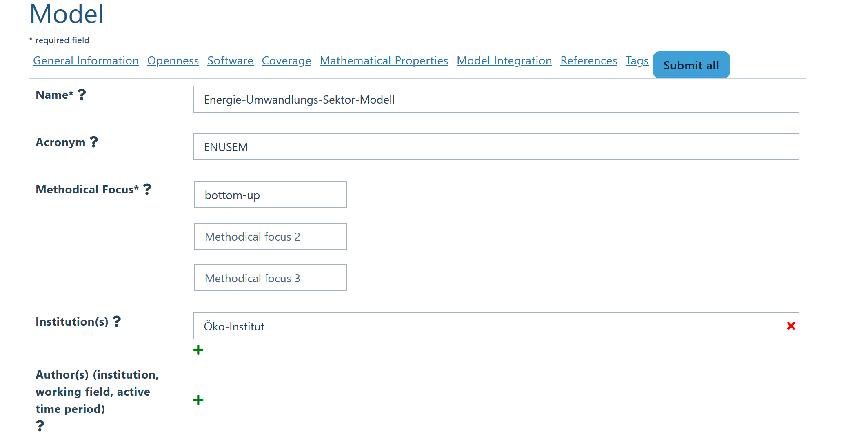Go to the Coverage tab
The width and height of the screenshot is (868, 443).
tap(286, 60)
